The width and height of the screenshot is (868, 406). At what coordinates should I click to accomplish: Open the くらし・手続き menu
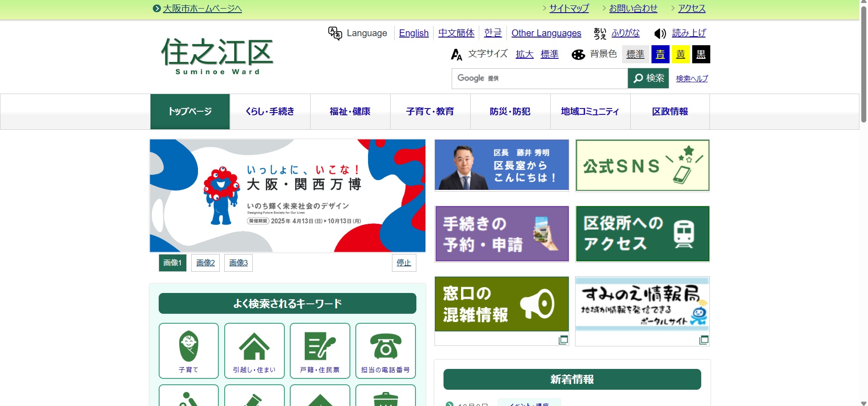pyautogui.click(x=270, y=112)
